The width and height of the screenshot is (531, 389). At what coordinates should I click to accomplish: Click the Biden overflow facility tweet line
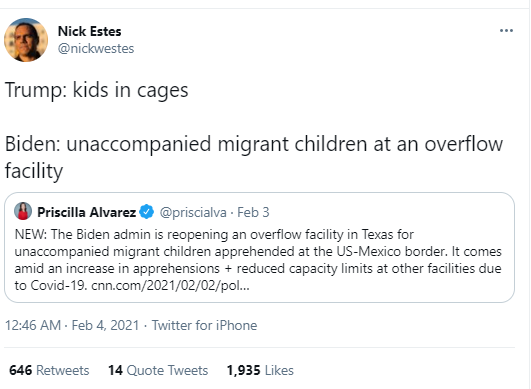[x=254, y=157]
